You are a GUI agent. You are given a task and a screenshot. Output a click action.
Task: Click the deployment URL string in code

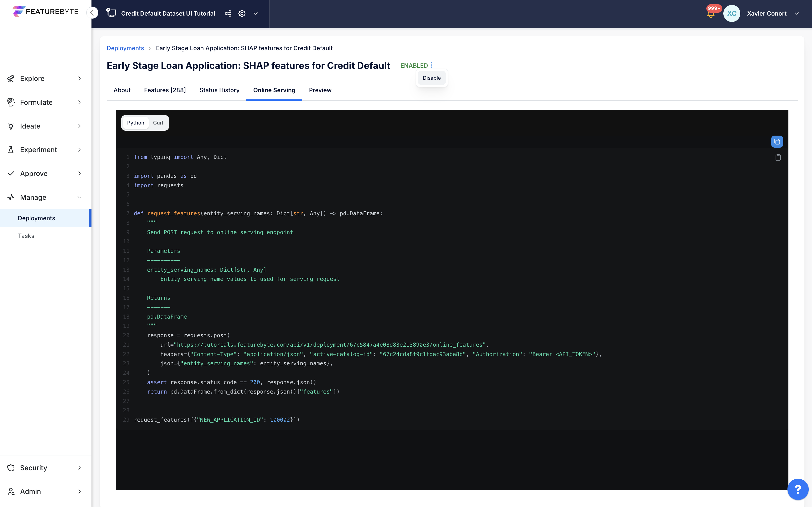click(330, 345)
